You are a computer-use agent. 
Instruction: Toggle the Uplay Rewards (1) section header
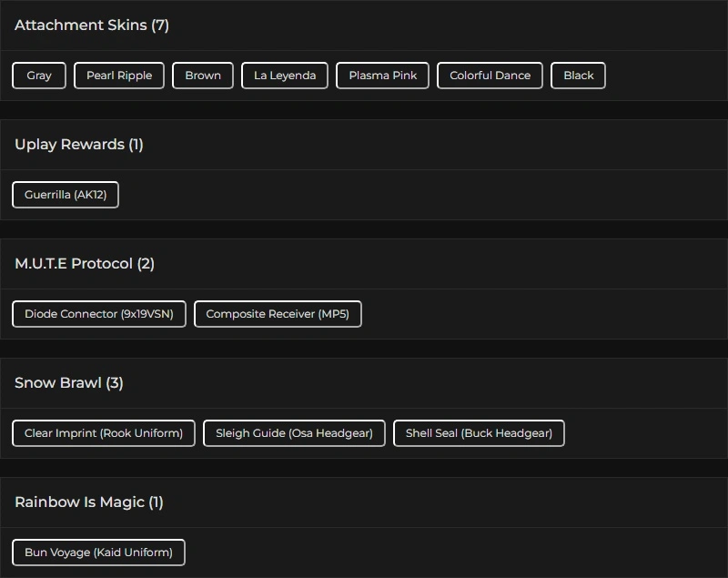(79, 145)
